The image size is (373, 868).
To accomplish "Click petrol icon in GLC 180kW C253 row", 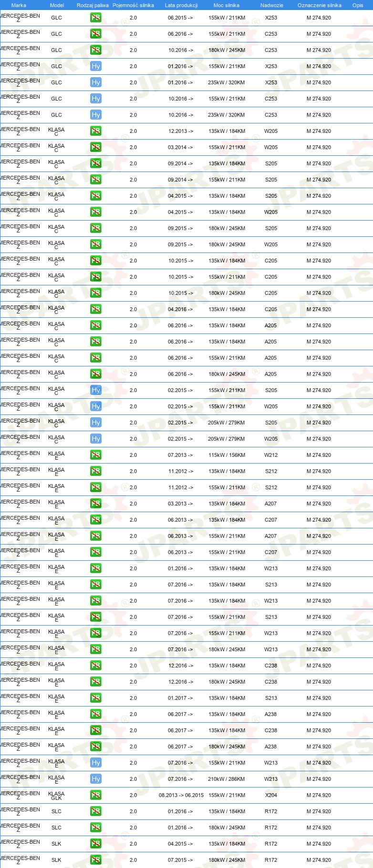I will (95, 50).
